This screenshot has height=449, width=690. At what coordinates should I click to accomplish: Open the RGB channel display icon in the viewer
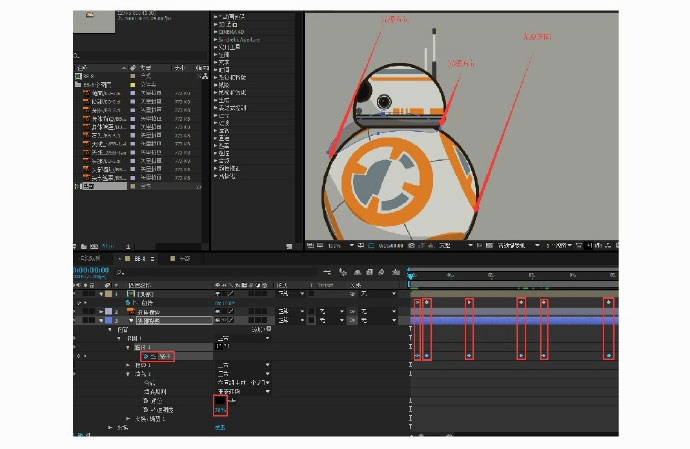pos(431,245)
